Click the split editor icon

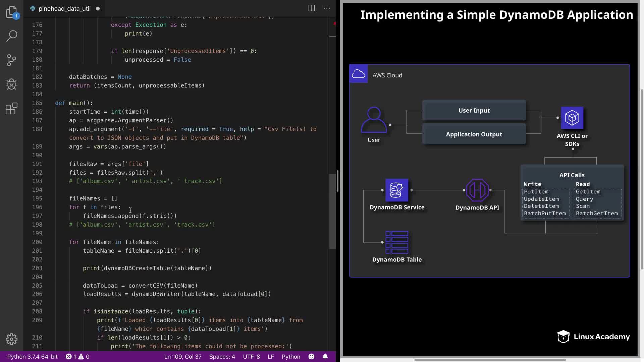[x=311, y=8]
